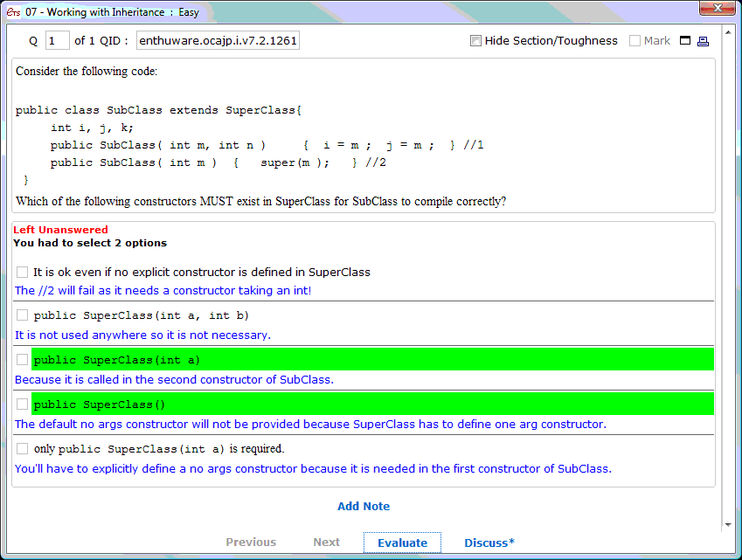742x560 pixels.
Task: Check the highlighted SuperClass(int a) option
Action: (23, 359)
